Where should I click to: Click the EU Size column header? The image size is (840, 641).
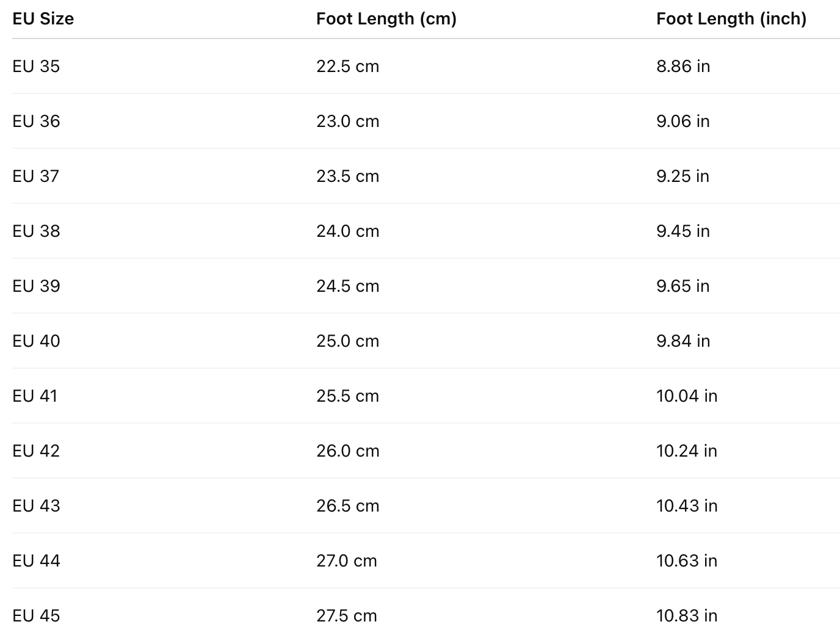pos(43,19)
